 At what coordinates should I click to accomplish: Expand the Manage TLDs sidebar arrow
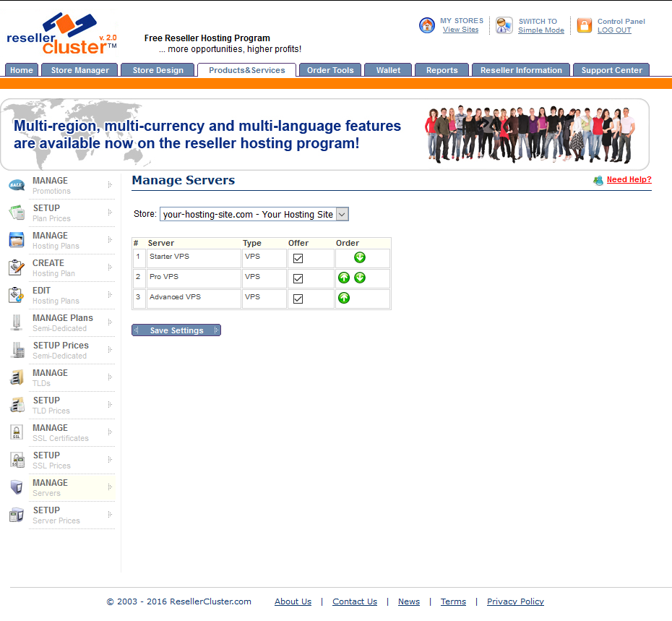coord(110,377)
